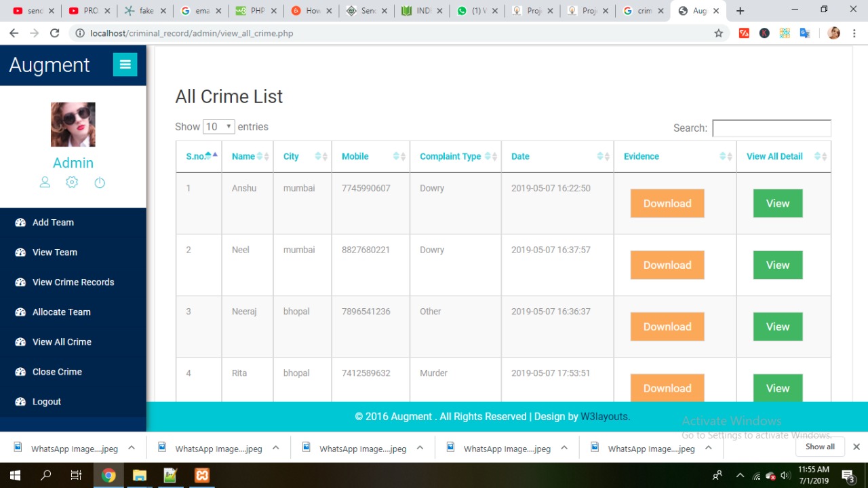Viewport: 868px width, 488px height.
Task: Sort table by Date column
Action: click(520, 157)
